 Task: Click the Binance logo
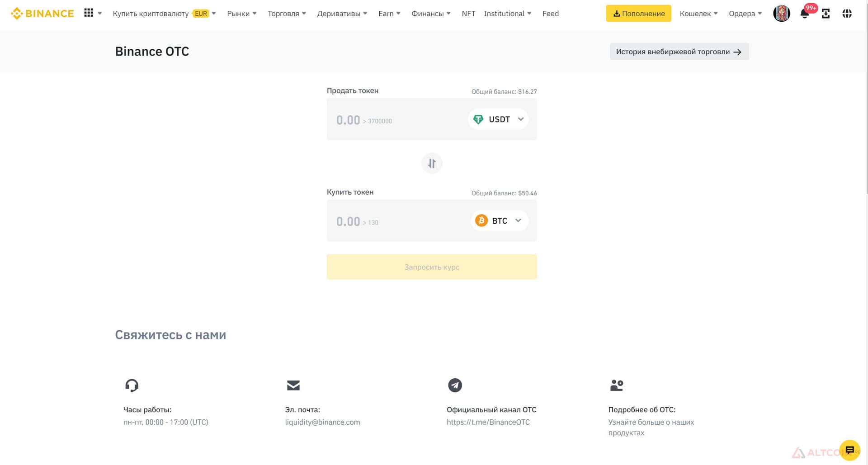(42, 14)
